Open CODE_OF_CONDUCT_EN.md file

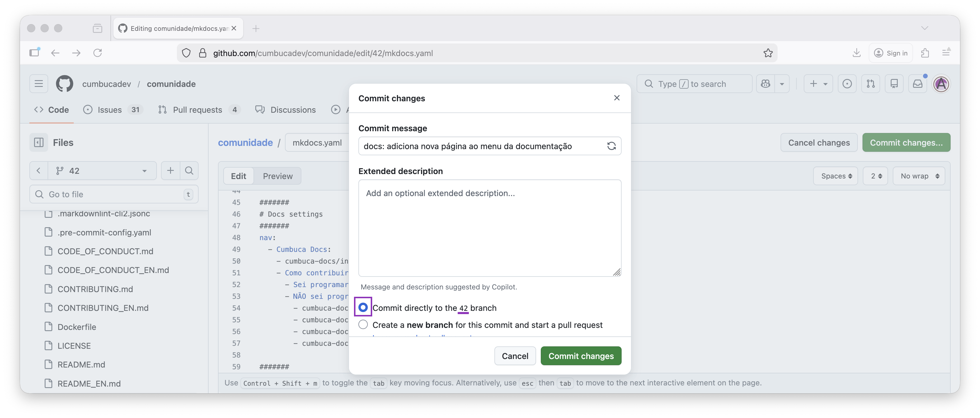[x=113, y=270]
